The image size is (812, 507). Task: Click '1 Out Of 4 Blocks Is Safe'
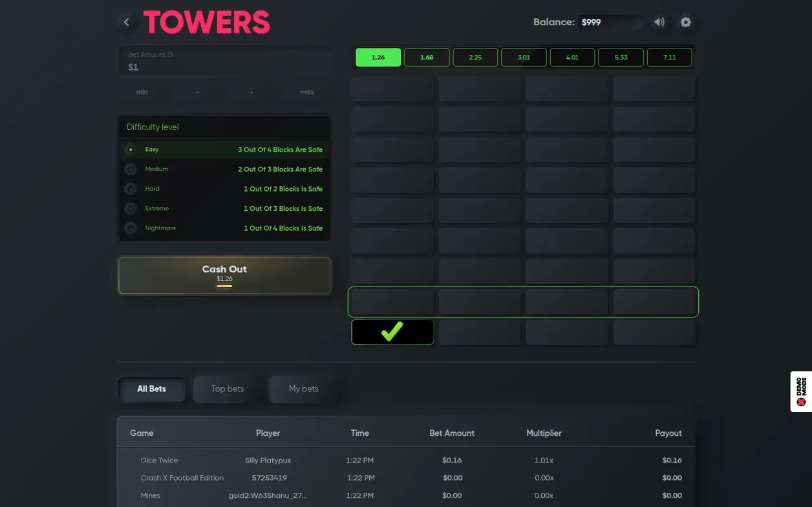[283, 228]
